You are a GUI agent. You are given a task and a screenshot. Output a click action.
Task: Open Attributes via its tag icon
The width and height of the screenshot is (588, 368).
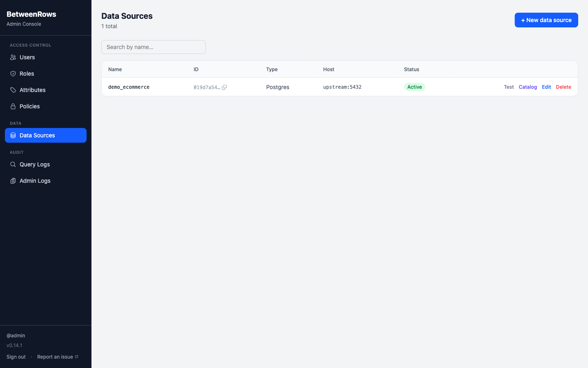[x=13, y=90]
